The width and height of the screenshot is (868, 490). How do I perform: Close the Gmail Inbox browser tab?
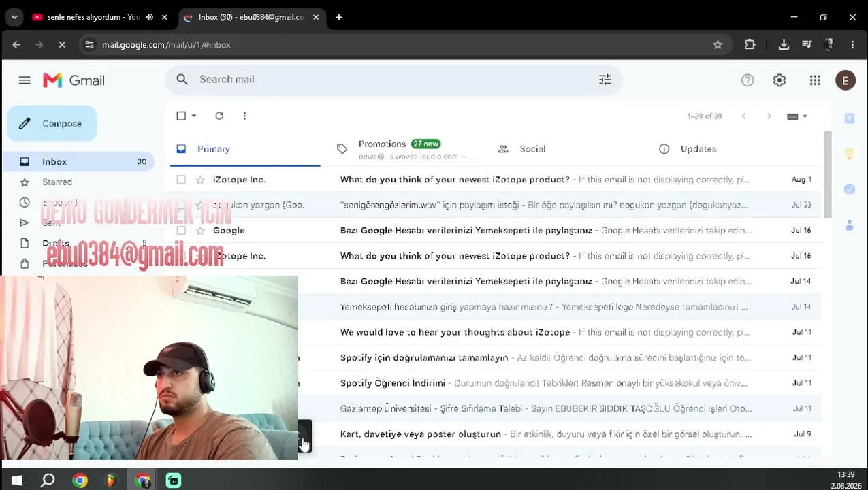pos(316,17)
